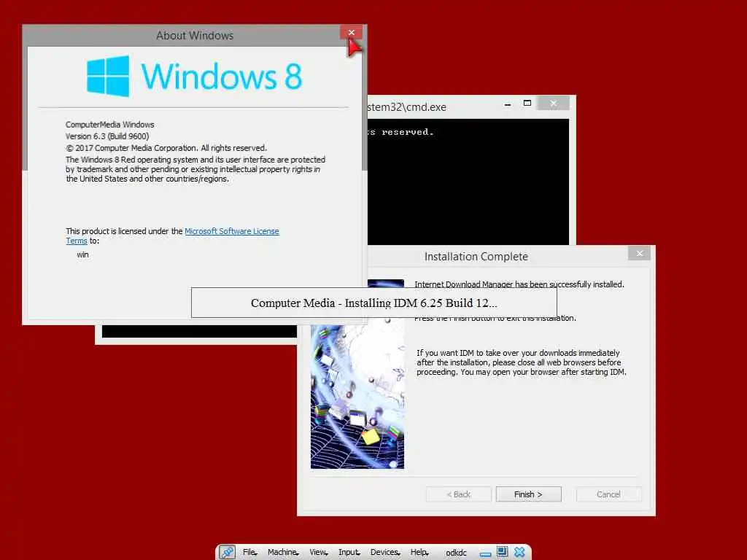Open the Terms link in About Windows

[76, 241]
